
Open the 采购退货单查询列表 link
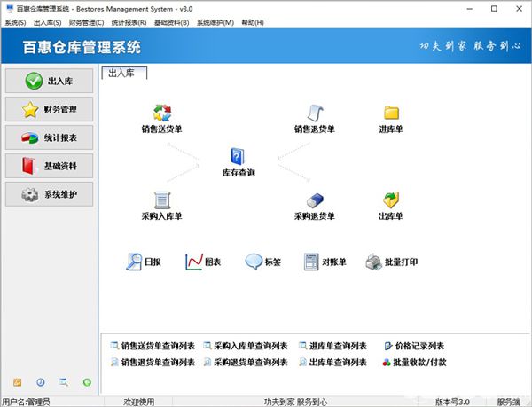tap(251, 363)
